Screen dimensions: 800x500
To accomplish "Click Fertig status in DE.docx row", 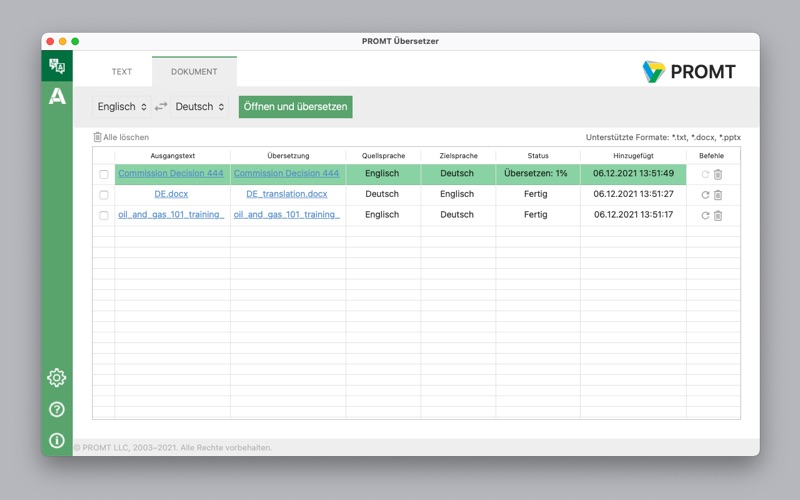I will point(536,194).
